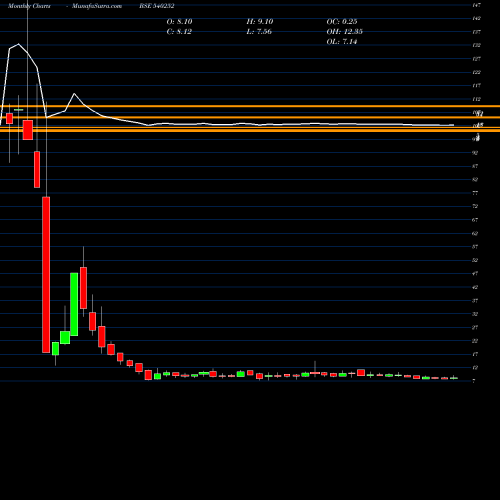
Task: Click the 'C: 8.12' close value
Action: point(179,32)
